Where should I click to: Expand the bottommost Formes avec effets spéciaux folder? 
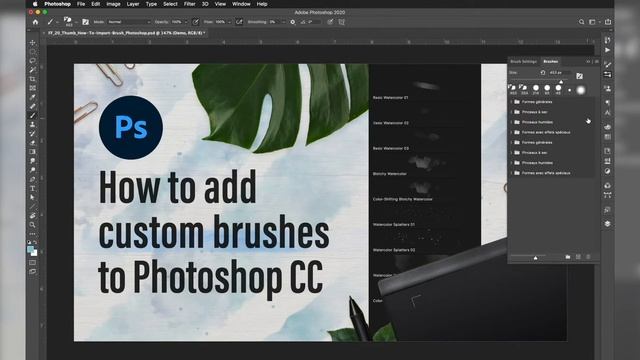511,173
